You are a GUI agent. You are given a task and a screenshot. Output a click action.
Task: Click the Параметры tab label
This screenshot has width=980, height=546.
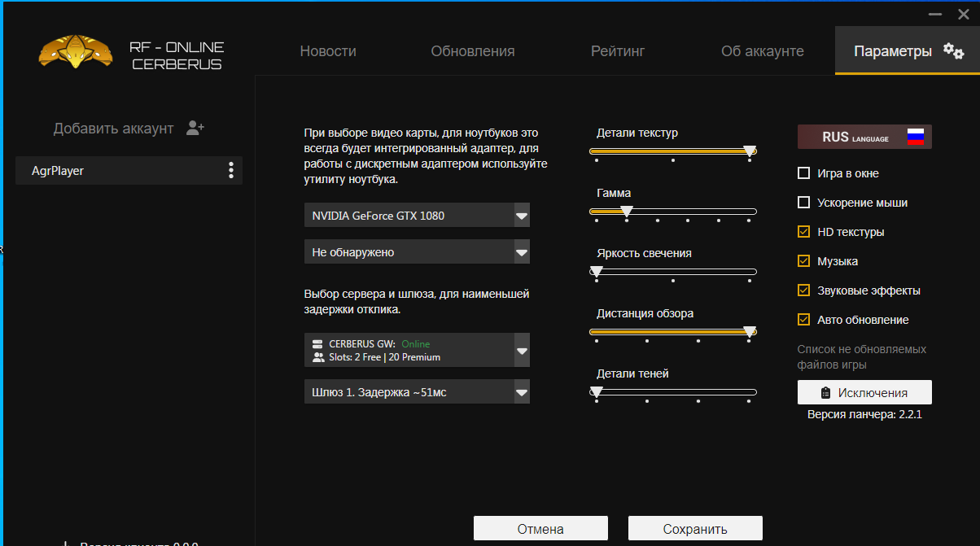point(893,51)
